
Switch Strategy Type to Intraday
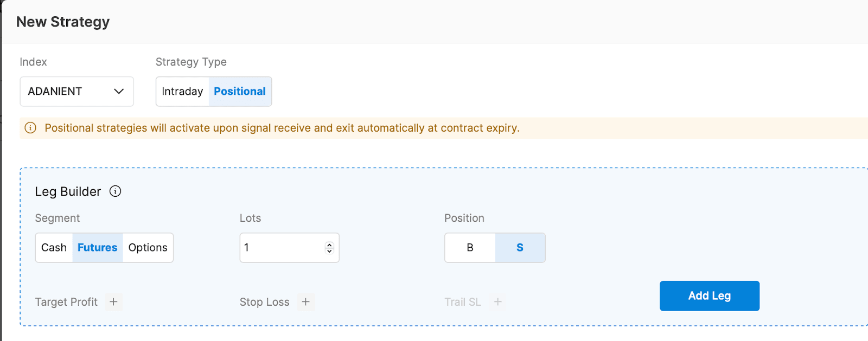point(182,92)
